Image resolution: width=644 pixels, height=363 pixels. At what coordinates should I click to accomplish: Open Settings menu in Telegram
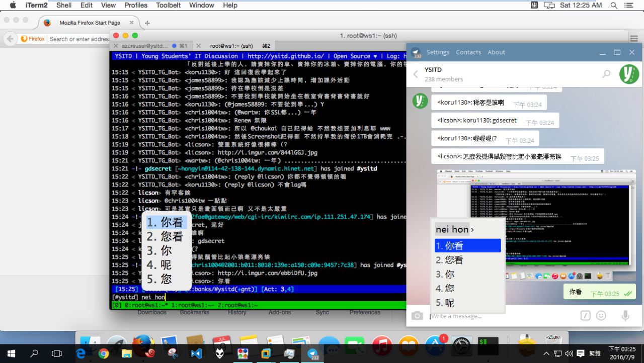(438, 52)
